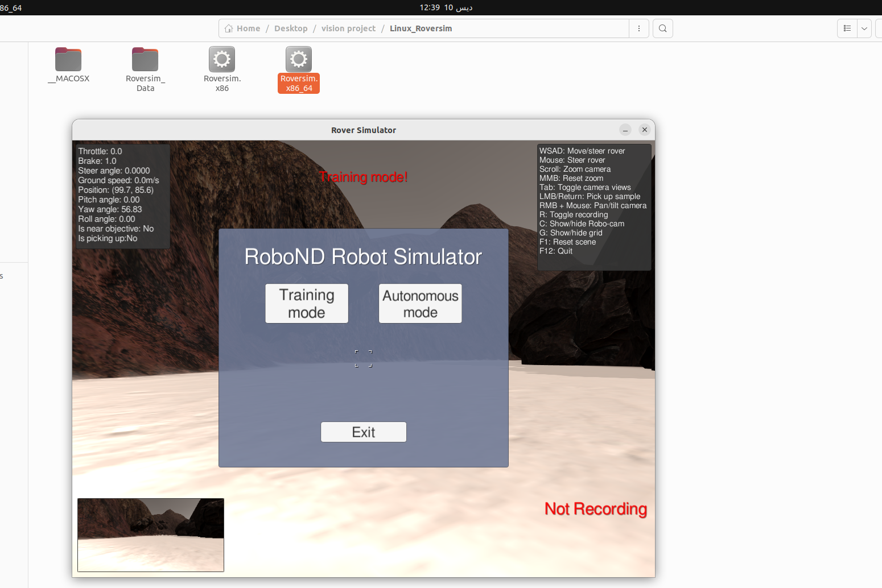Click the 'Tab: Toggle camera views' help line

click(x=585, y=187)
